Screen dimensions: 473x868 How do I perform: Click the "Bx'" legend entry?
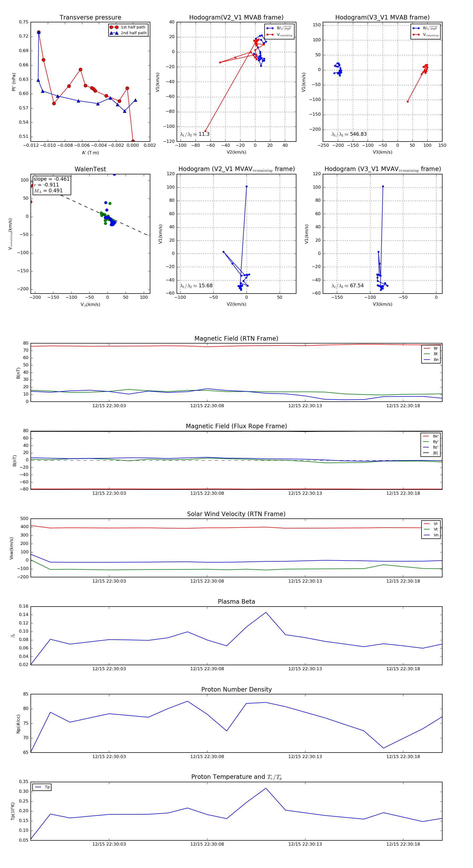point(431,436)
